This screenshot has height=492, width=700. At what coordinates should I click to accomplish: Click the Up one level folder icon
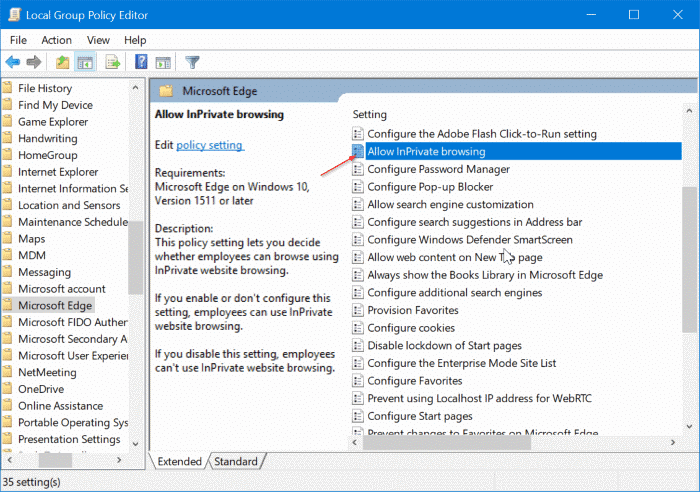click(62, 62)
